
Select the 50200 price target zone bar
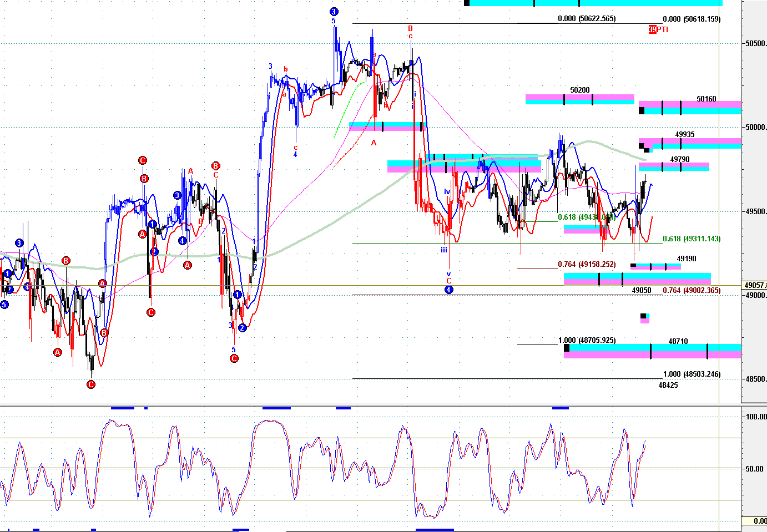579,99
